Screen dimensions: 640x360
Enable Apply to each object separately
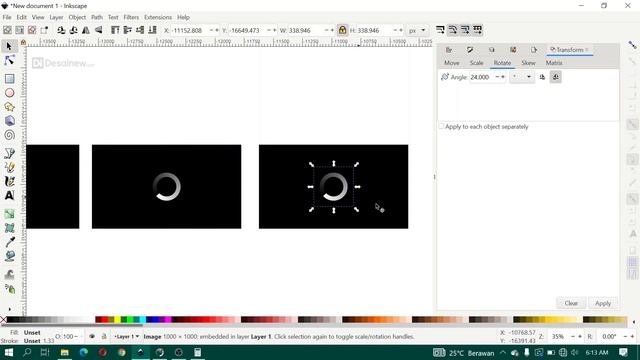[x=441, y=127]
